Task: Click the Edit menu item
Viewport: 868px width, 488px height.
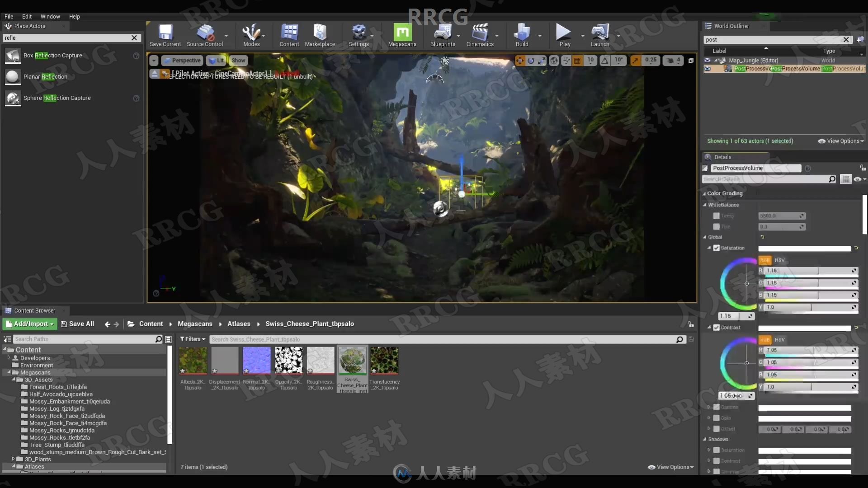Action: 26,16
